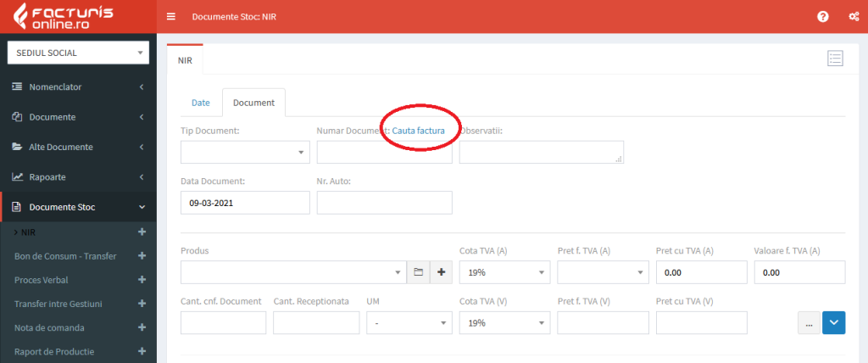Viewport: 868px width, 363px height.
Task: Click the Data Document date field
Action: (245, 203)
